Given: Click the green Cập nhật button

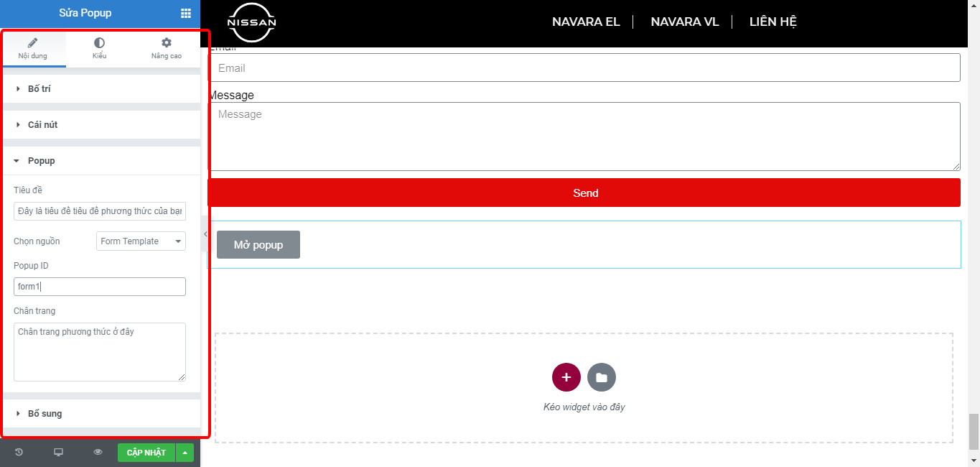Looking at the screenshot, I should [x=146, y=453].
